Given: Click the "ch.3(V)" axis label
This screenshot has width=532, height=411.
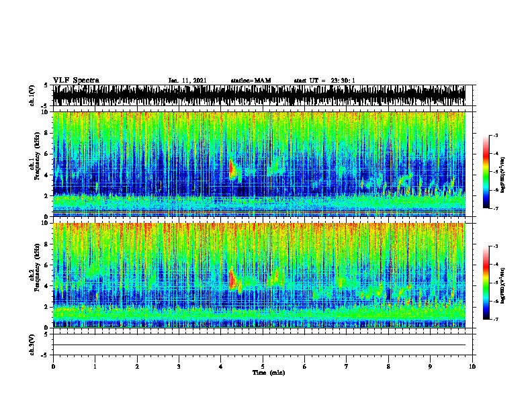Looking at the screenshot, I should pos(32,345).
